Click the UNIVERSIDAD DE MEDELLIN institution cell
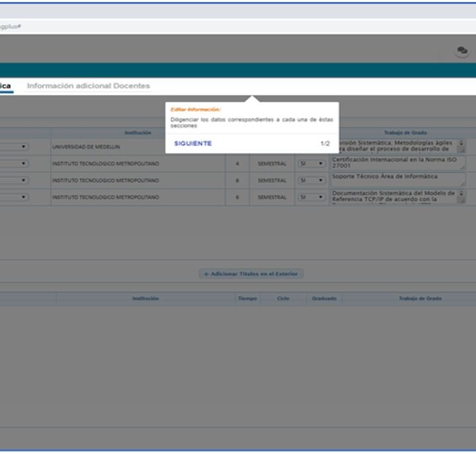This screenshot has width=476, height=454. tap(138, 147)
